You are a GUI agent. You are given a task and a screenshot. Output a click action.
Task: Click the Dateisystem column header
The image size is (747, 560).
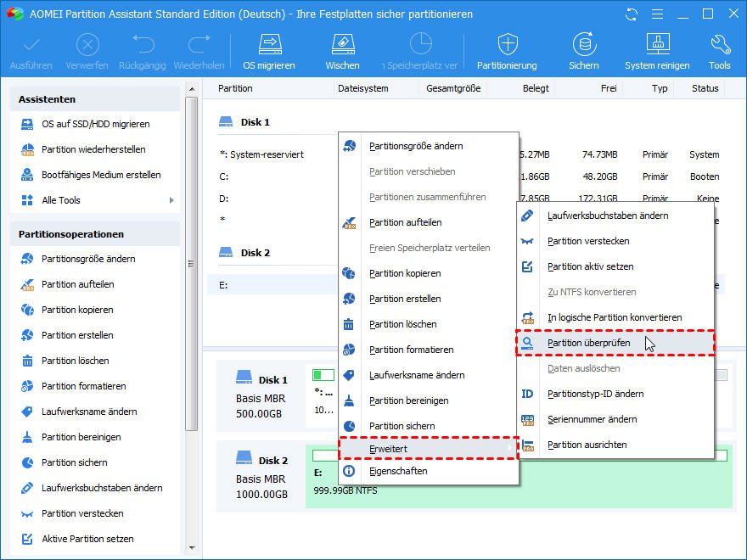tap(363, 88)
